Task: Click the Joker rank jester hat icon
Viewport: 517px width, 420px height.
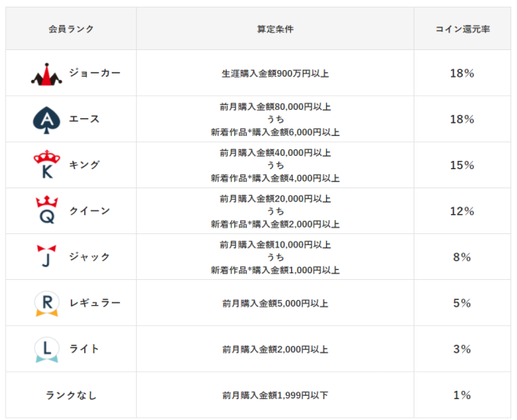Action: [47, 74]
